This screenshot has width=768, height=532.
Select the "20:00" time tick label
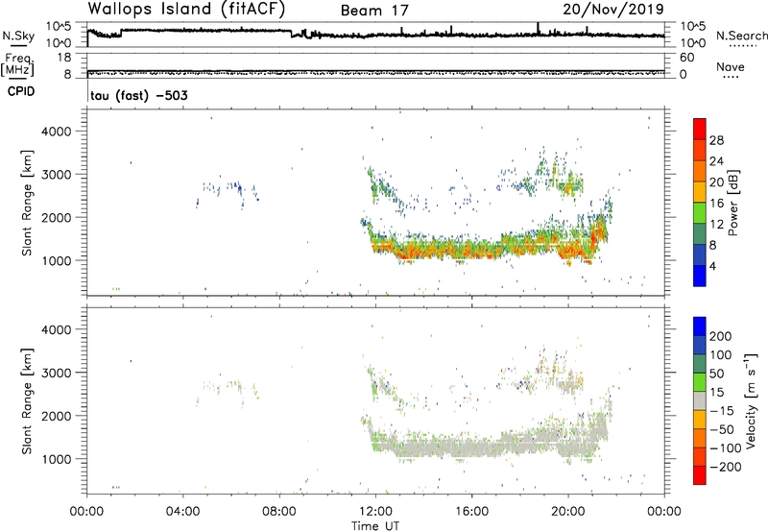pyautogui.click(x=568, y=512)
